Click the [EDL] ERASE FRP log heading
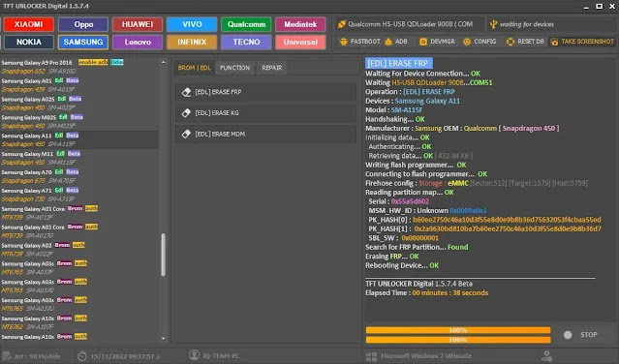The width and height of the screenshot is (619, 364). pyautogui.click(x=398, y=64)
